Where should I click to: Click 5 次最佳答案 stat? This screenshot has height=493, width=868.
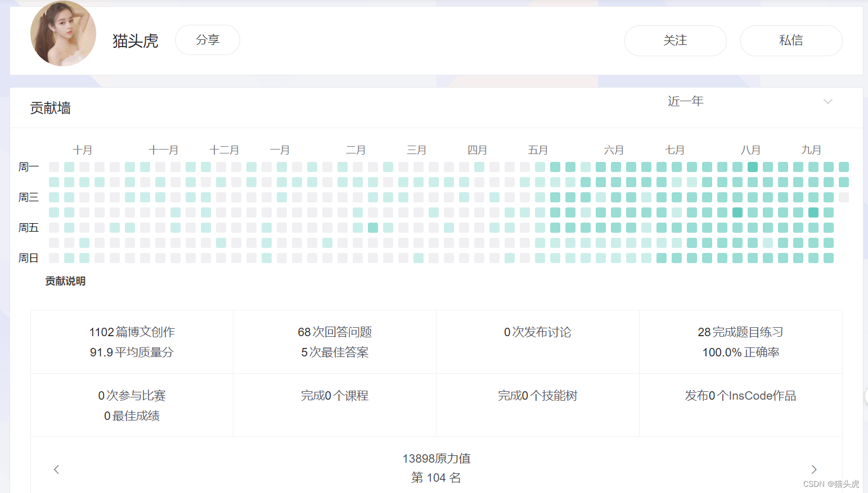[x=335, y=352]
